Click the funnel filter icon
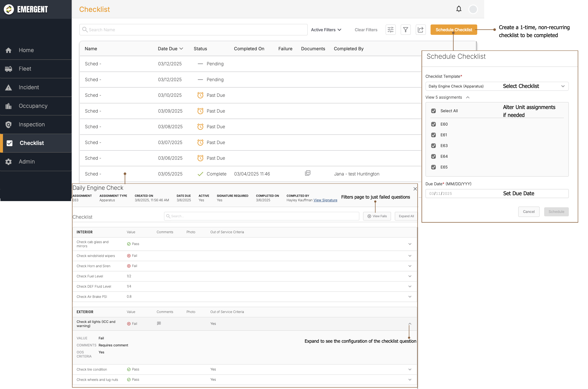Screen dimensions: 588x389 click(x=406, y=30)
